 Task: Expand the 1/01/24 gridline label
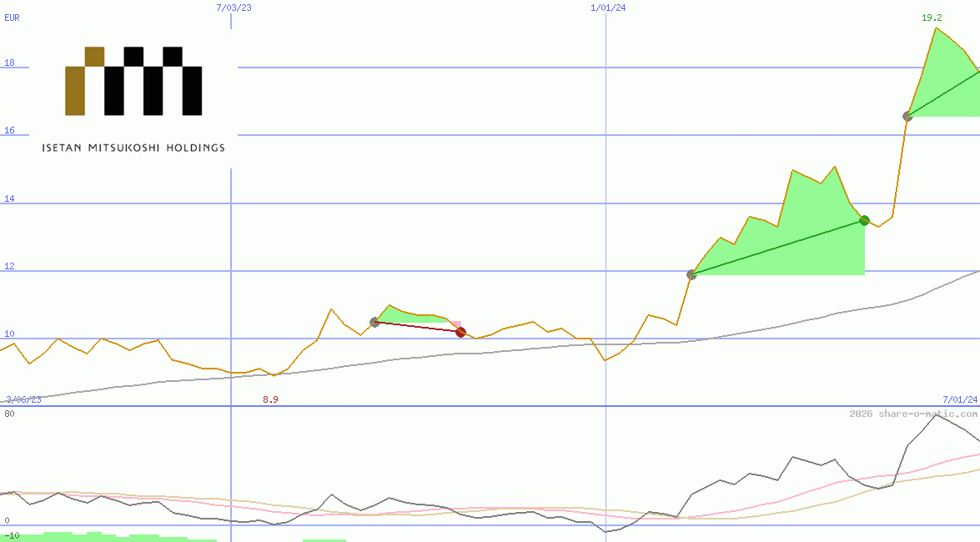click(x=606, y=8)
